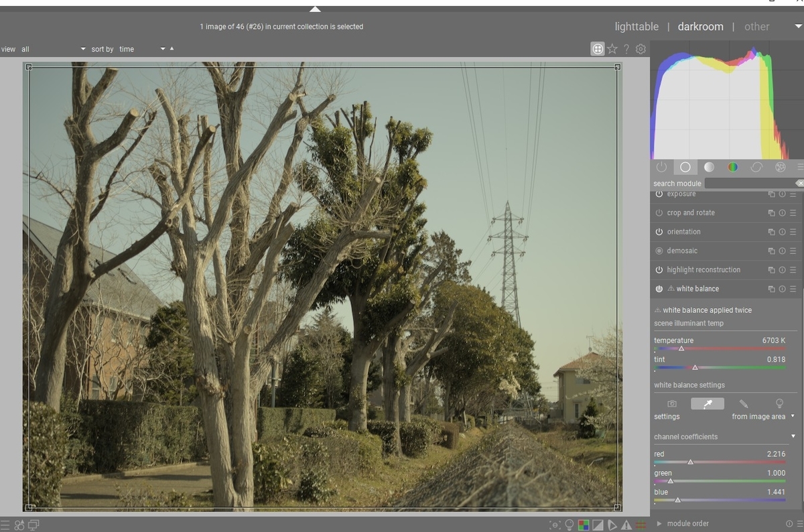Switch to the color module group
804x532 pixels.
click(733, 167)
